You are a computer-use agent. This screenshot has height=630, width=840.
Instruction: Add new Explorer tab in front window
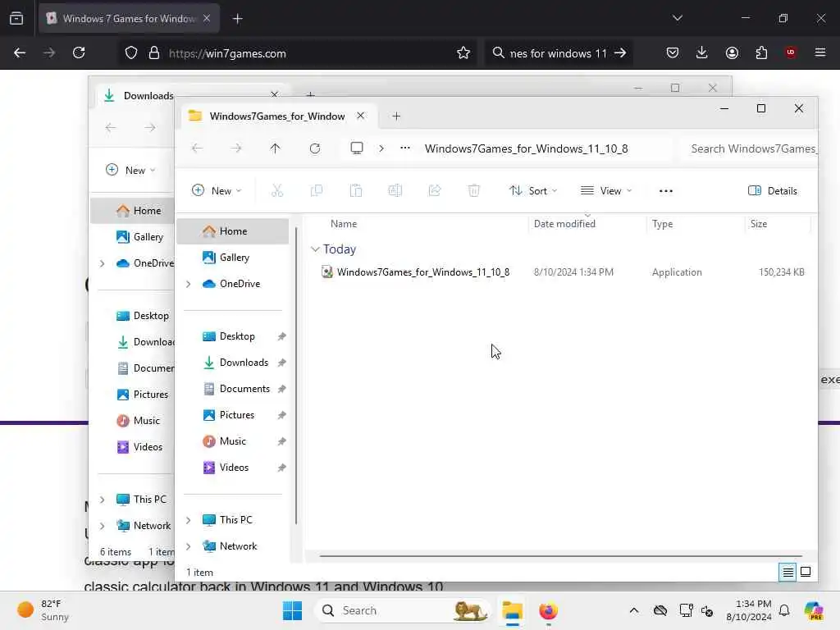(x=396, y=116)
